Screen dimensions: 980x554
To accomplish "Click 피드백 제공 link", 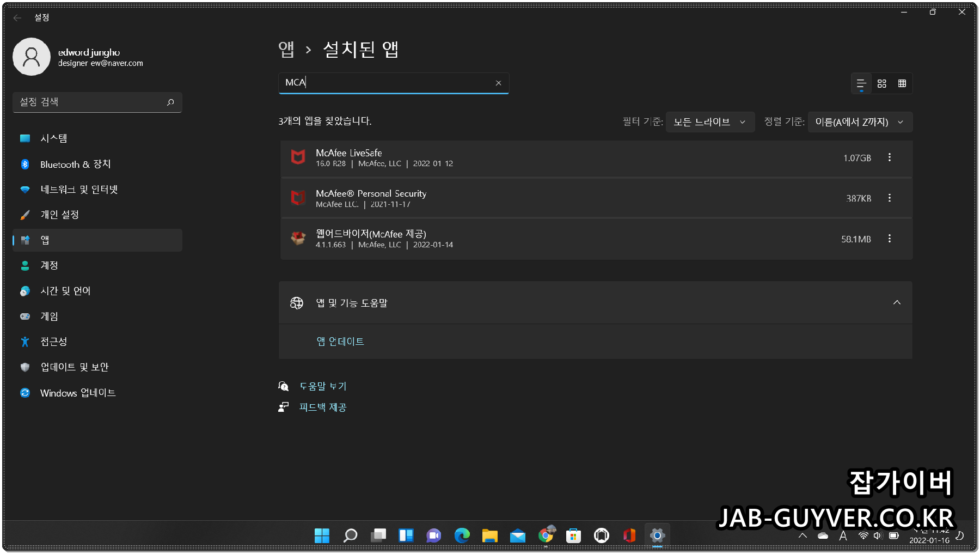I will (x=323, y=406).
